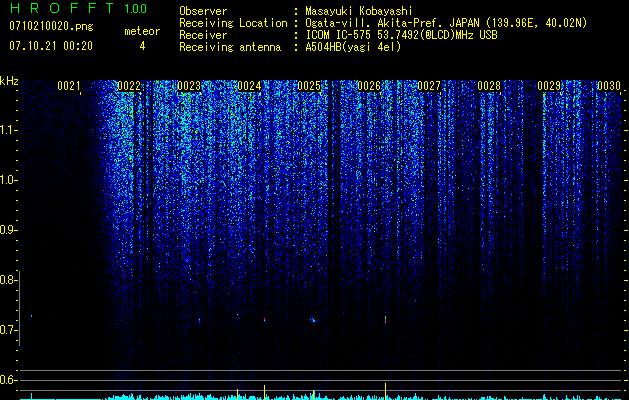
Task: Click the A504HB(yagi 4el) antenna text
Action: [353, 47]
